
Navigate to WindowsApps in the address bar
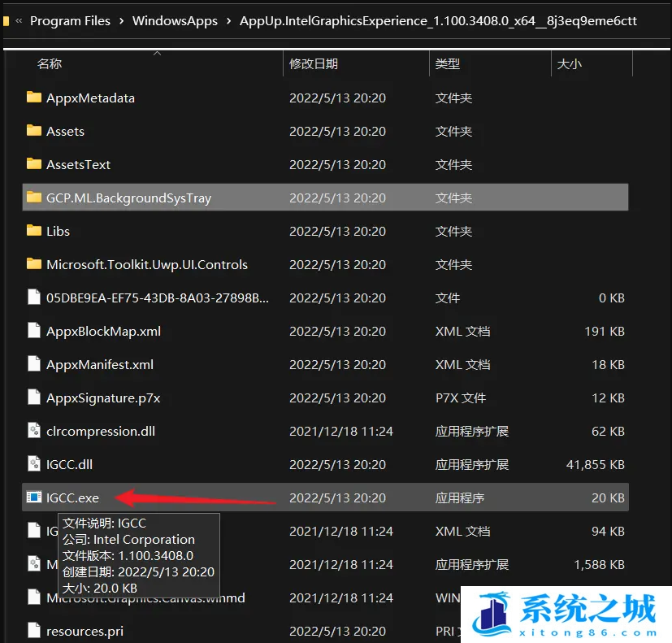point(175,21)
